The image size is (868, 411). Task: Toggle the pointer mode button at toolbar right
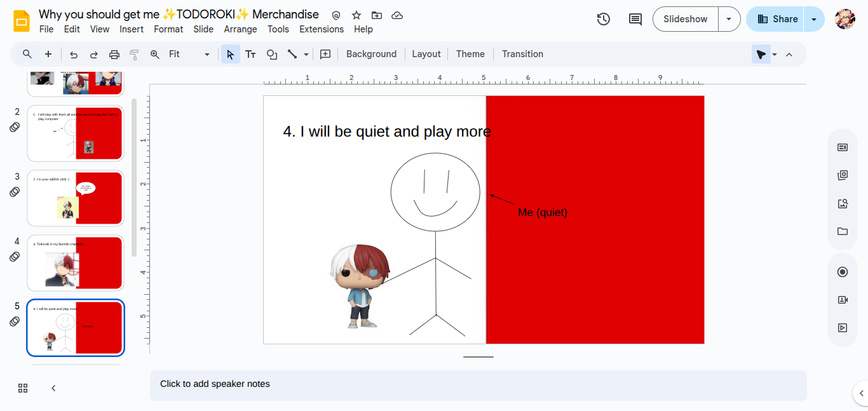[x=761, y=54]
